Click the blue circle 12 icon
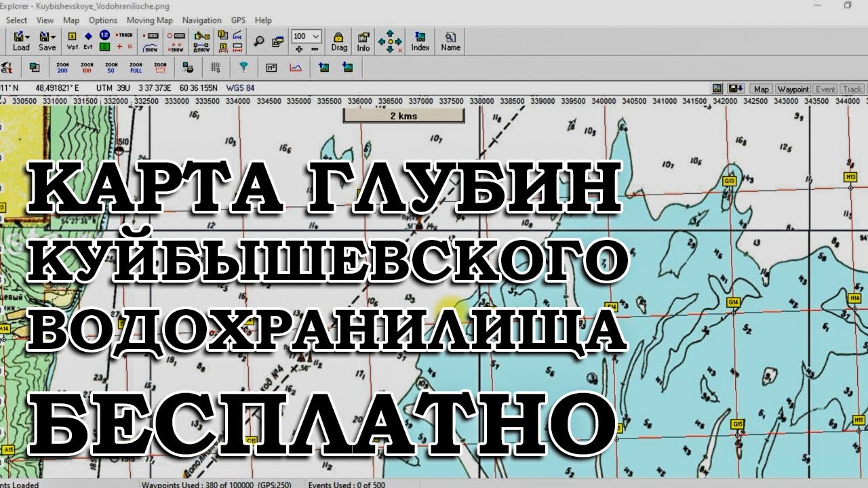 pyautogui.click(x=104, y=35)
